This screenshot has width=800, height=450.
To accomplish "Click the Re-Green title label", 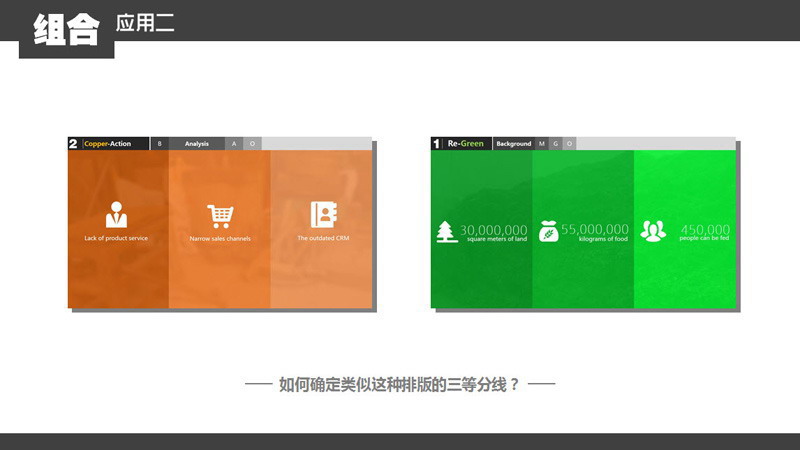I will point(465,144).
